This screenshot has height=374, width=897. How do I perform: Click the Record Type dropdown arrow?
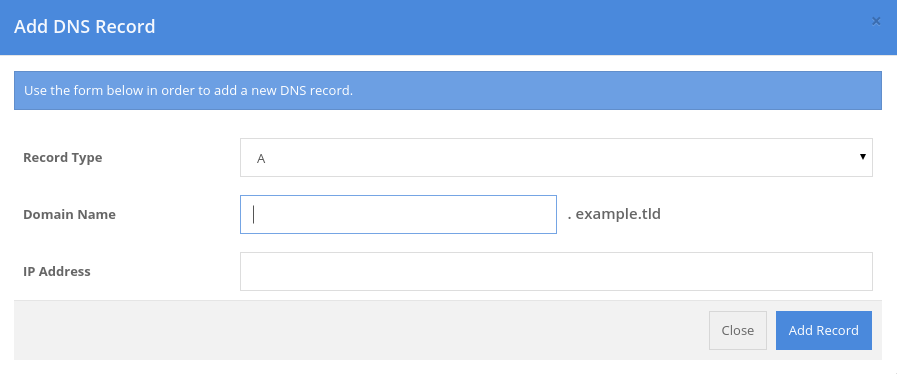pos(863,157)
